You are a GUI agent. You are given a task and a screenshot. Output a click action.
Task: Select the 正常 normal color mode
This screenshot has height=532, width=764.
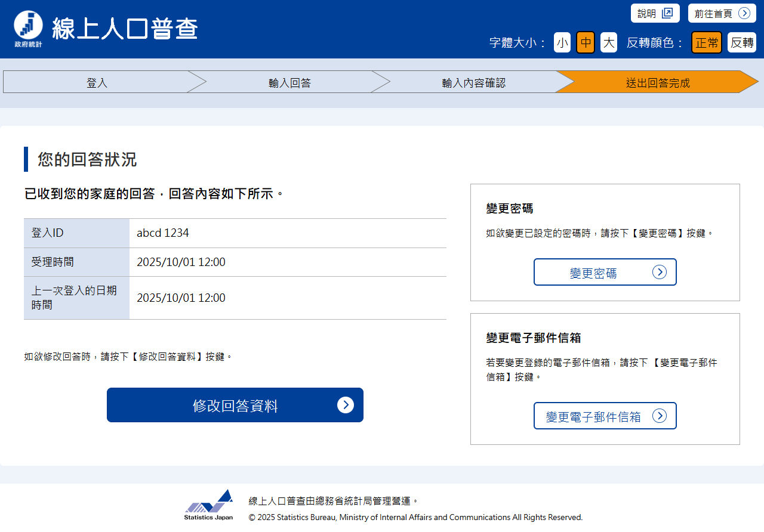(x=707, y=42)
